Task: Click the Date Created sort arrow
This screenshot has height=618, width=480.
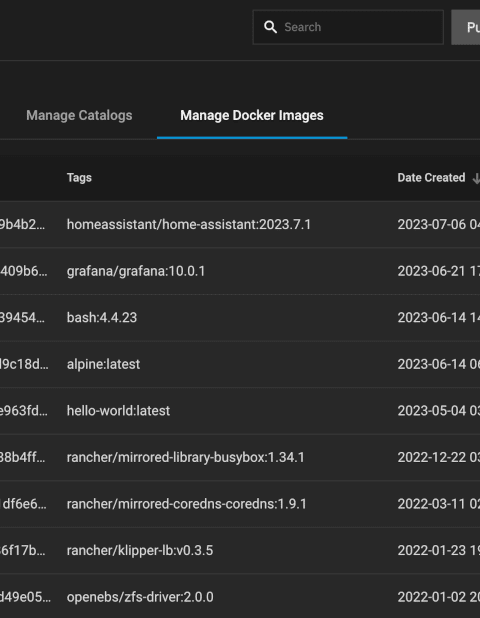Action: pos(476,178)
